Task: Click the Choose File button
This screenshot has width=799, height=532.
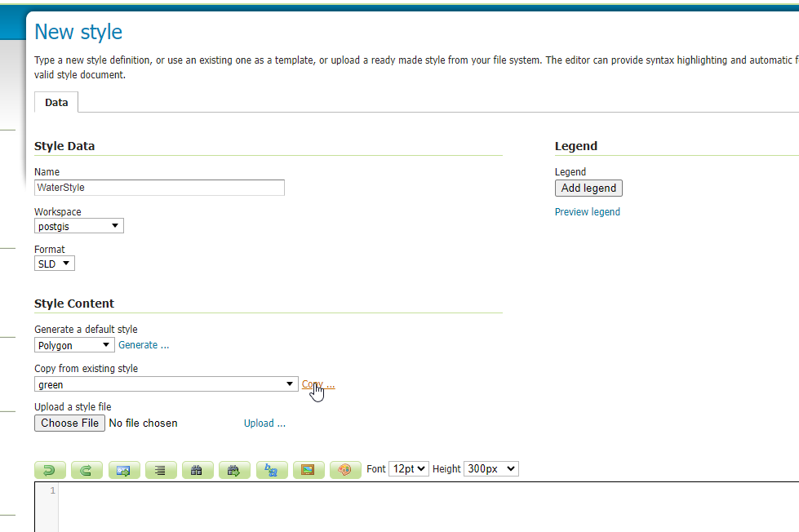Action: coord(70,423)
